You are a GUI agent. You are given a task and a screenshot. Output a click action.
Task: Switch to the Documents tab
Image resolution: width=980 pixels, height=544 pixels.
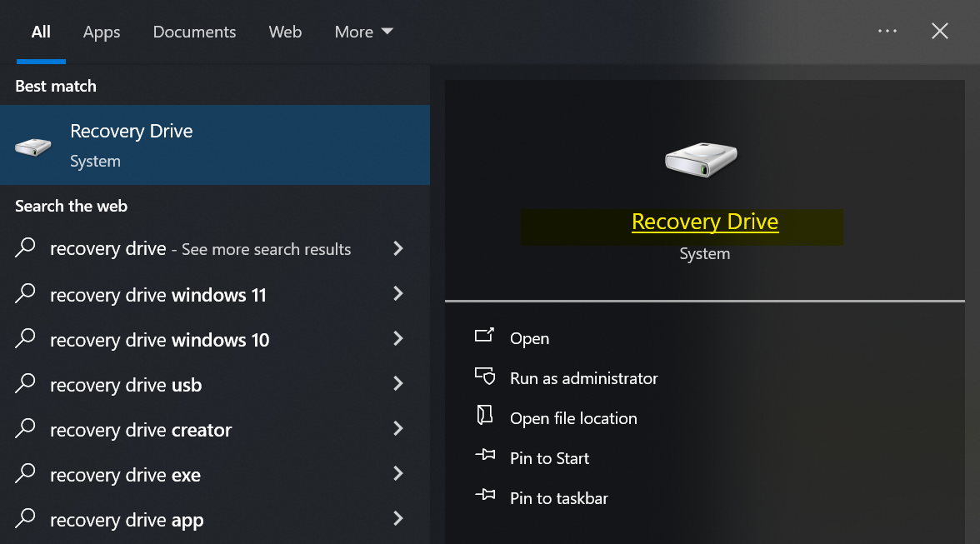tap(194, 32)
